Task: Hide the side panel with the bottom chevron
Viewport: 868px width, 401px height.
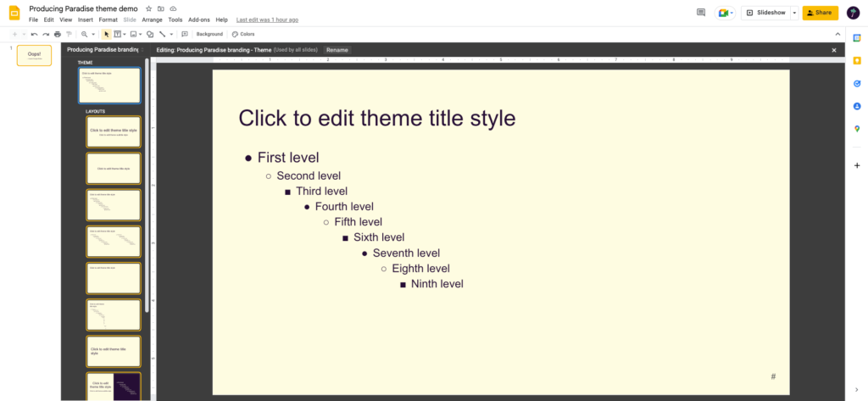Action: (857, 390)
